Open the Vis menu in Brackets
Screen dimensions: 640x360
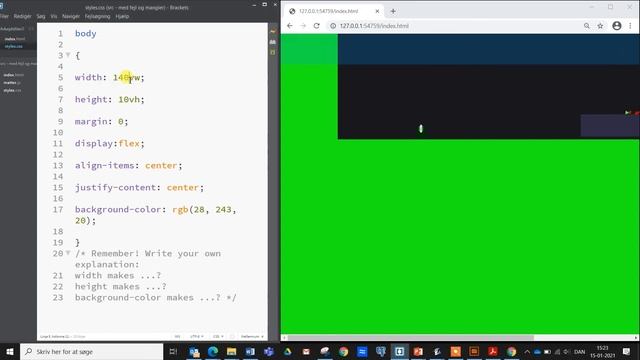point(54,16)
